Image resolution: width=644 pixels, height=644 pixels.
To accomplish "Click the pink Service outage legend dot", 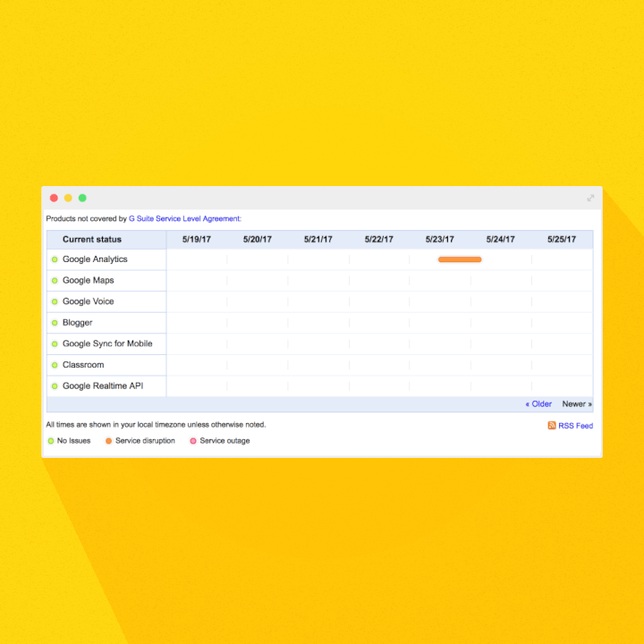I will tap(193, 441).
